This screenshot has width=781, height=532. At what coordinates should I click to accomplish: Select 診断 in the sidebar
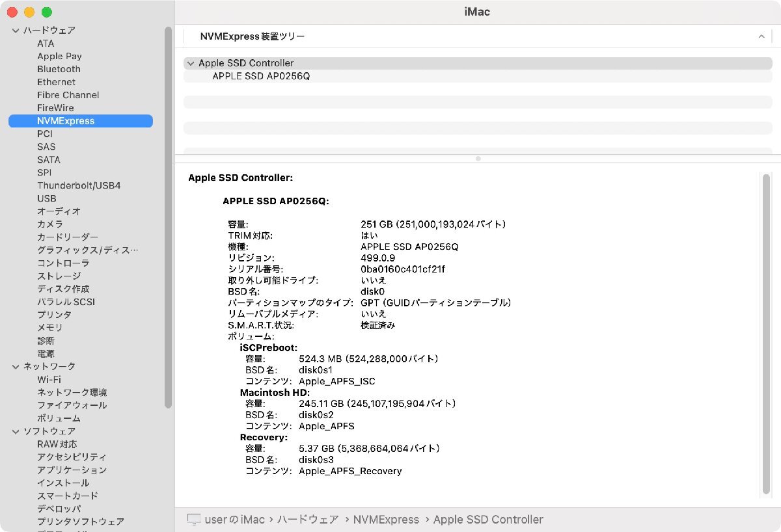point(46,341)
